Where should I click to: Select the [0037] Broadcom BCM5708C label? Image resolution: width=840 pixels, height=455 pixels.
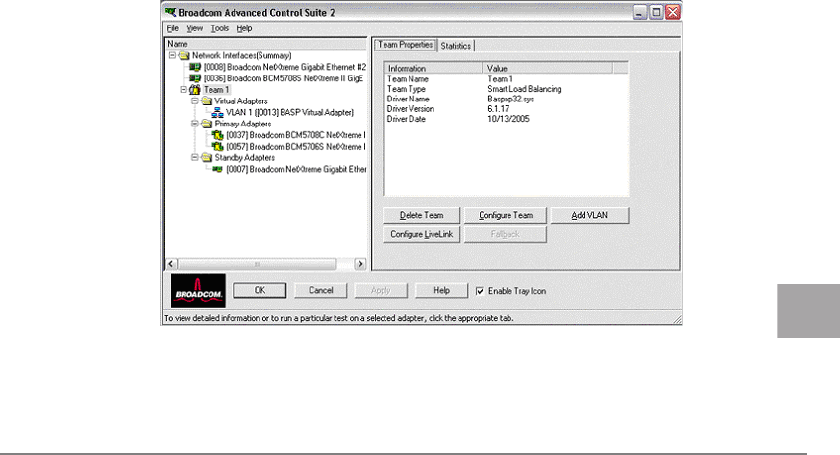[x=296, y=135]
